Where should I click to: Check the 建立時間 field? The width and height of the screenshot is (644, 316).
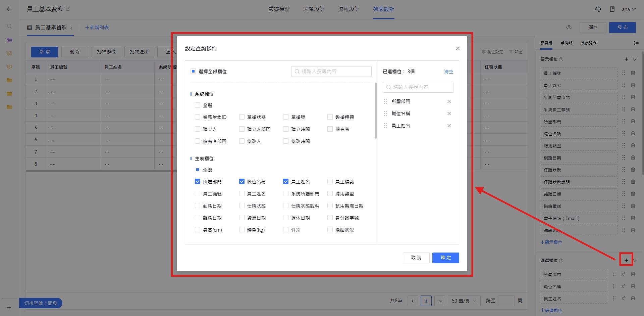[x=286, y=129]
